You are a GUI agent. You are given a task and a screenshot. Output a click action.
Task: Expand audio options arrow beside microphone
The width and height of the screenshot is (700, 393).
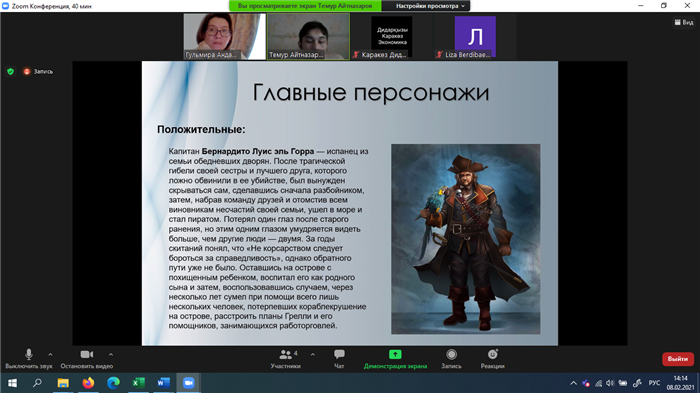(50, 355)
